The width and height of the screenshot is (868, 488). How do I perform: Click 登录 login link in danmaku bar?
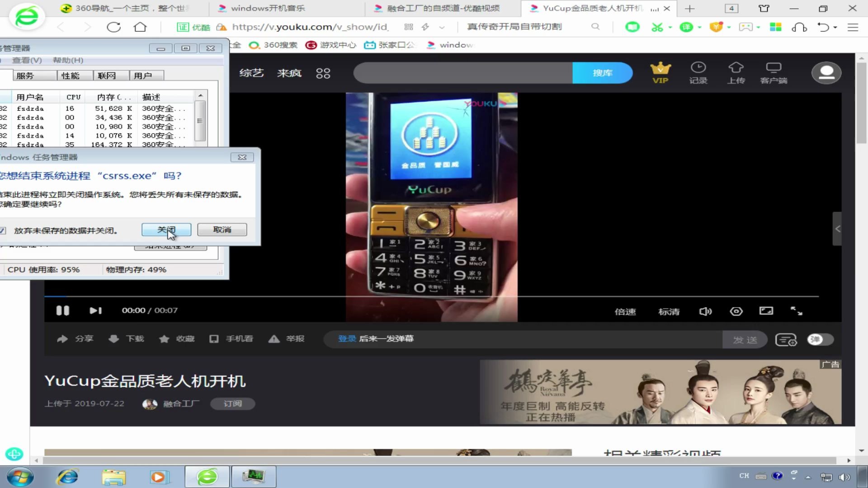[347, 339]
